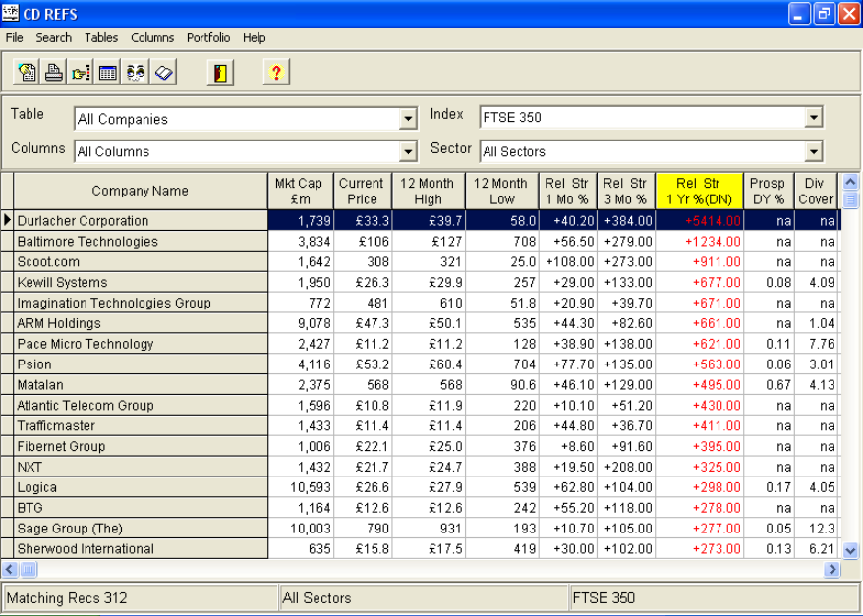Select the Scoot.com company name

coord(48,261)
